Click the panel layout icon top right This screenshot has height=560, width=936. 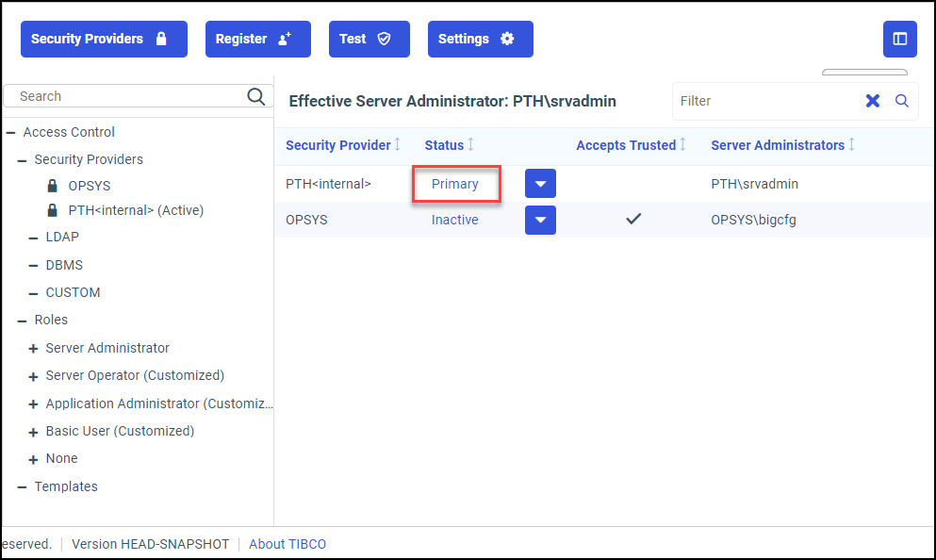900,39
